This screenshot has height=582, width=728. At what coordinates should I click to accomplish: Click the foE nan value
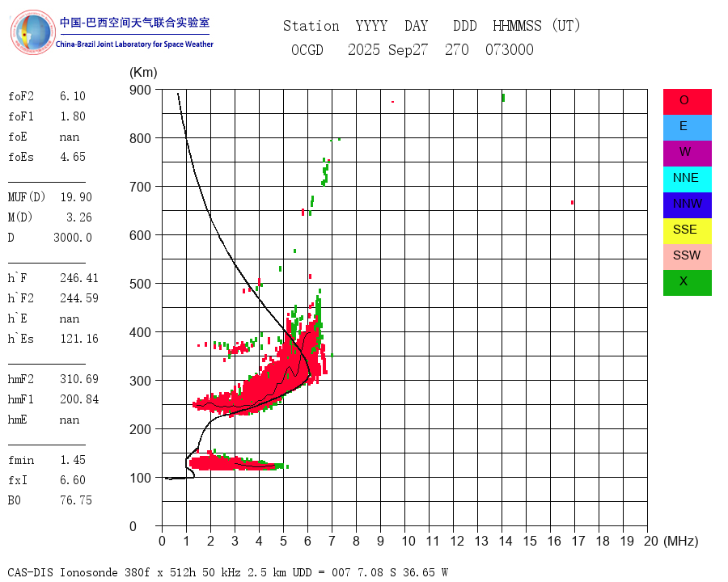(70, 137)
